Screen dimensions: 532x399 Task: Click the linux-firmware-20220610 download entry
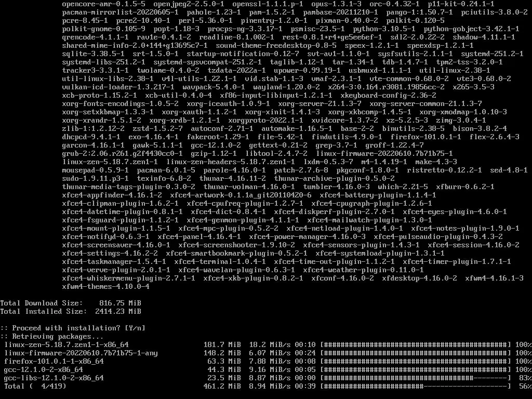tap(81, 353)
